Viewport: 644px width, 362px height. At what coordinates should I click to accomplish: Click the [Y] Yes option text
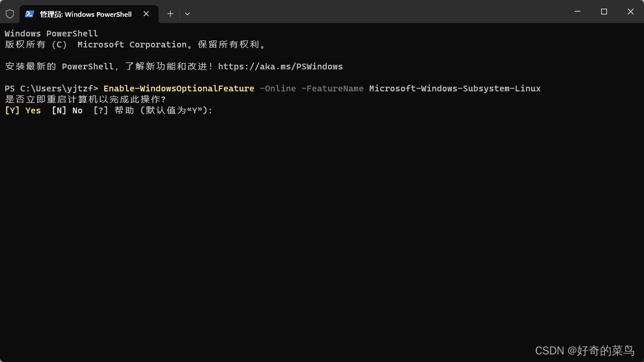[23, 110]
